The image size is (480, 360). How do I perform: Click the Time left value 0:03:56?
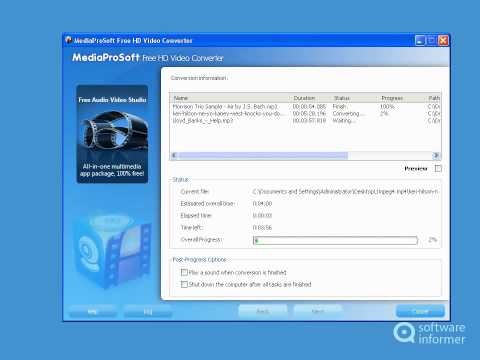click(262, 228)
